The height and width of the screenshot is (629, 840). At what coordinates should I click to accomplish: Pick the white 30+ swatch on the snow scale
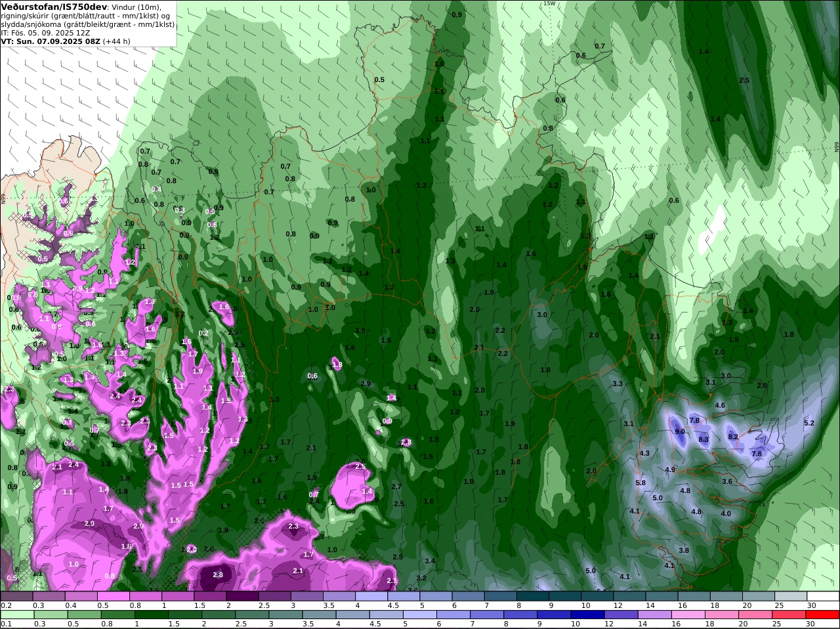[x=824, y=596]
